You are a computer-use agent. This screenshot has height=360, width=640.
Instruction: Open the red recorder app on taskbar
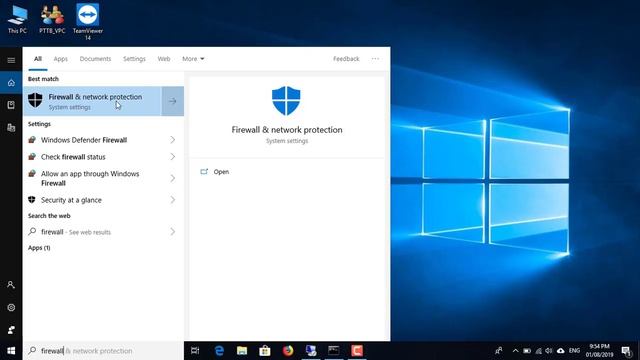tap(357, 351)
